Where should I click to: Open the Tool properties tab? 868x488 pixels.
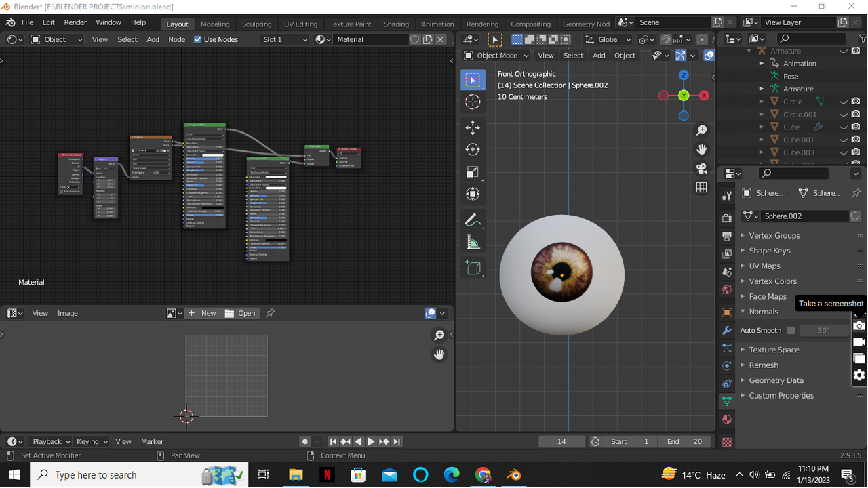pyautogui.click(x=727, y=196)
